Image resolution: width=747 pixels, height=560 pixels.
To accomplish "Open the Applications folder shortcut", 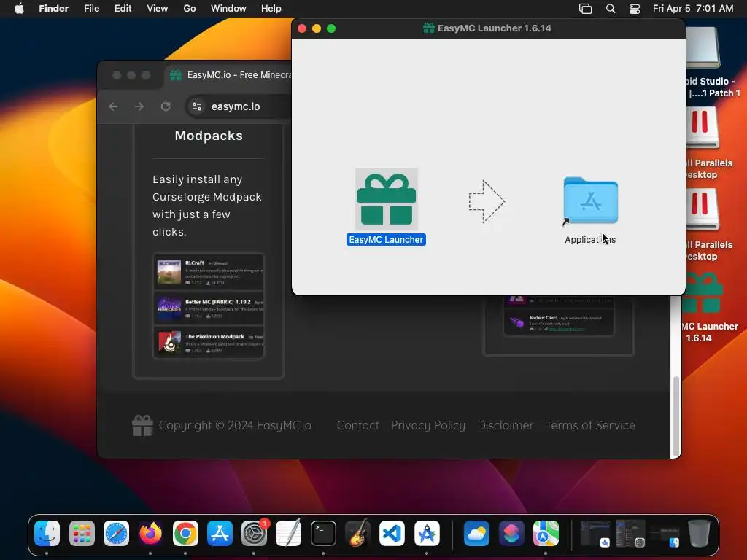I will (591, 201).
